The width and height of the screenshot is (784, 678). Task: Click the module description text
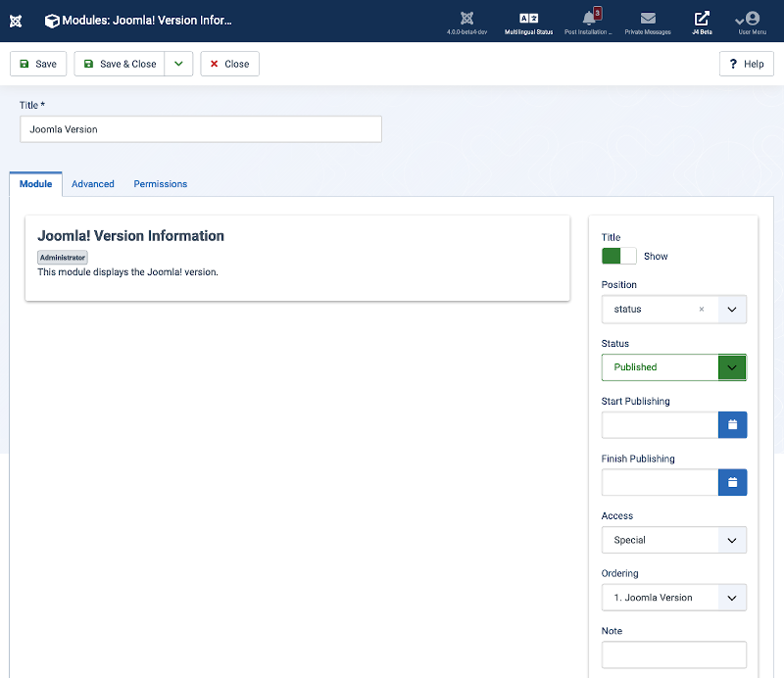coord(128,272)
